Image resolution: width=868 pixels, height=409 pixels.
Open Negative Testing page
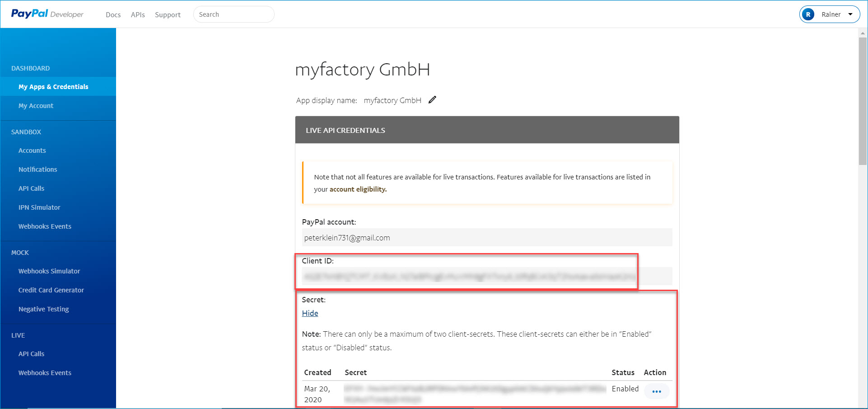tap(43, 309)
